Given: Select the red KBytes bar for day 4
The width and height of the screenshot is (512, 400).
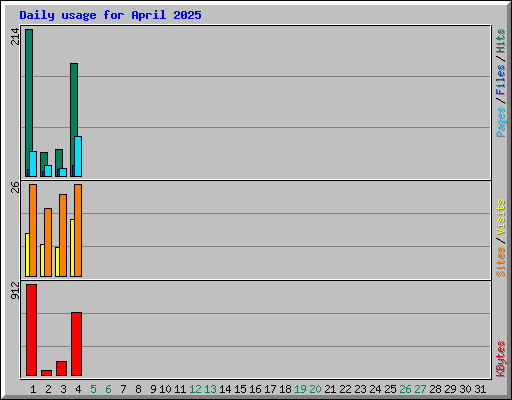Looking at the screenshot, I should [x=76, y=344].
